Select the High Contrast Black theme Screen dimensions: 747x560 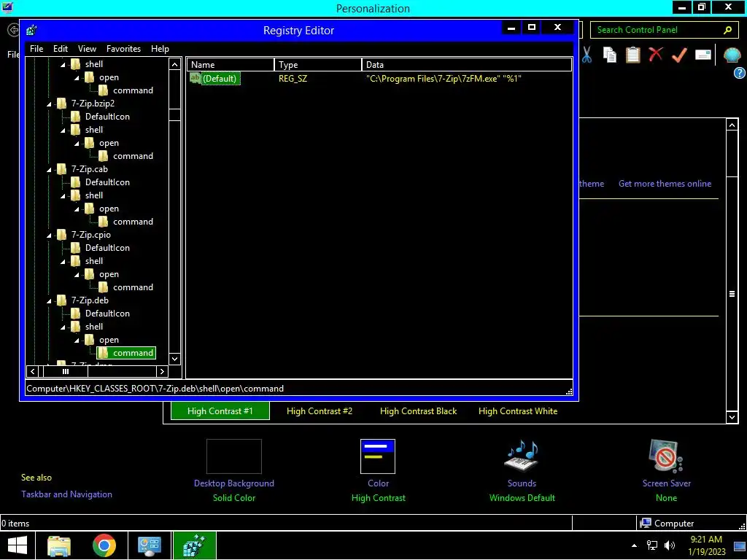418,411
